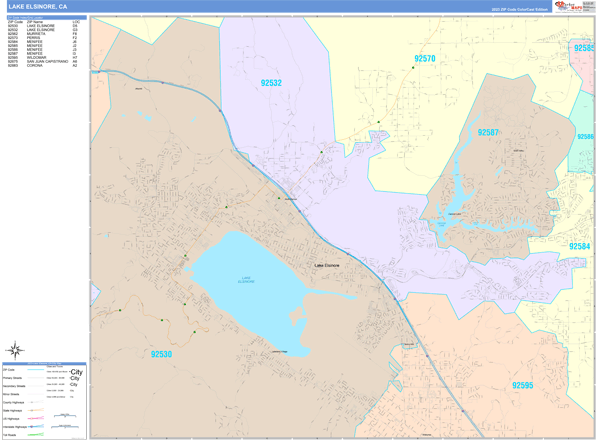Viewport: 600px width, 440px height.
Task: Select the San Juan Capistrano index row
Action: tap(43, 61)
